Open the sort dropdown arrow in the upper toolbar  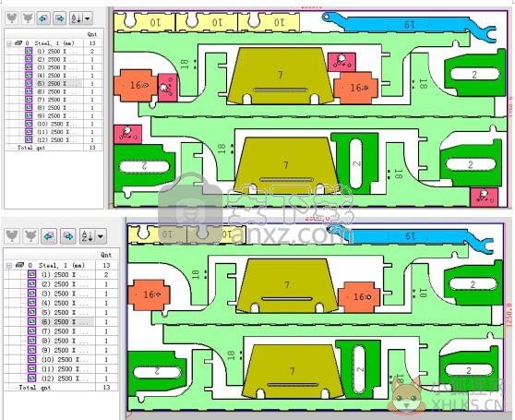88,18
